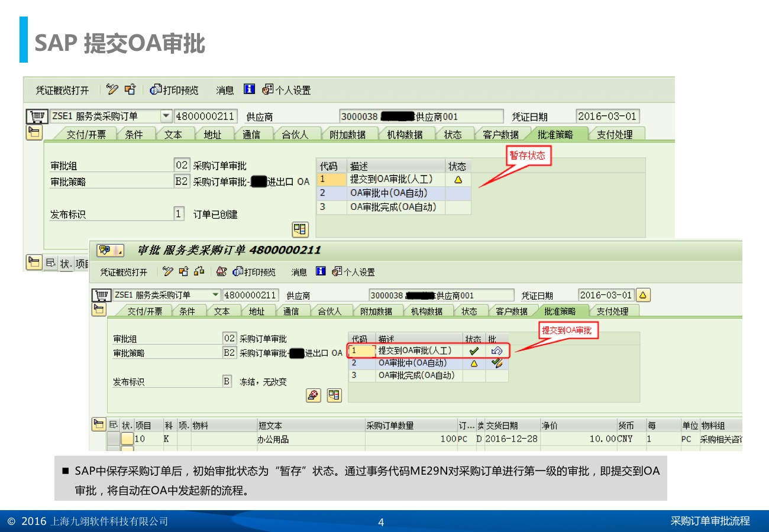The height and width of the screenshot is (532, 769).
Task: Collapse the item overview section, lower window
Action: [x=99, y=424]
